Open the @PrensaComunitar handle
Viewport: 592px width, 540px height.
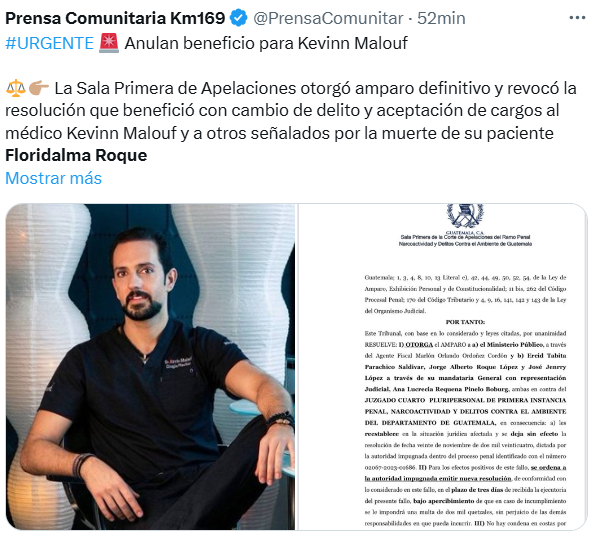point(328,18)
